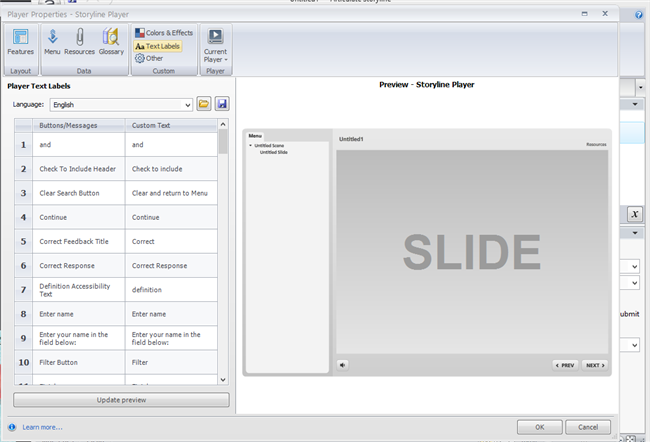The image size is (650, 442).
Task: Click the Update preview button
Action: [121, 400]
